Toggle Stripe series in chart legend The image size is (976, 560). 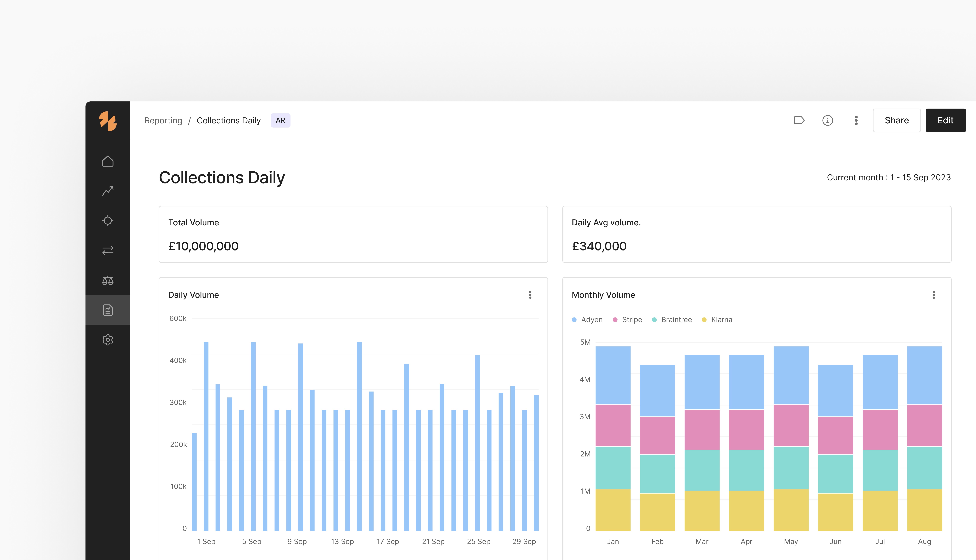(628, 320)
